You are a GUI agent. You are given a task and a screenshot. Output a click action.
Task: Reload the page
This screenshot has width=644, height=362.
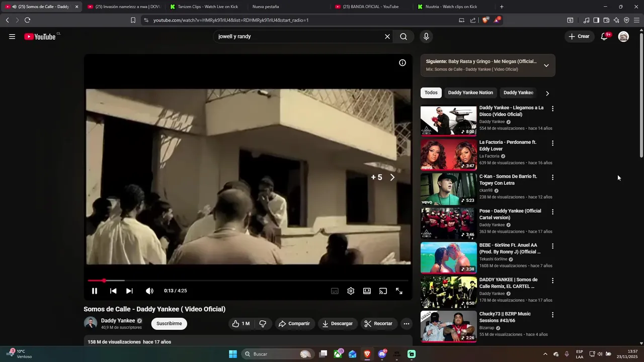point(27,20)
